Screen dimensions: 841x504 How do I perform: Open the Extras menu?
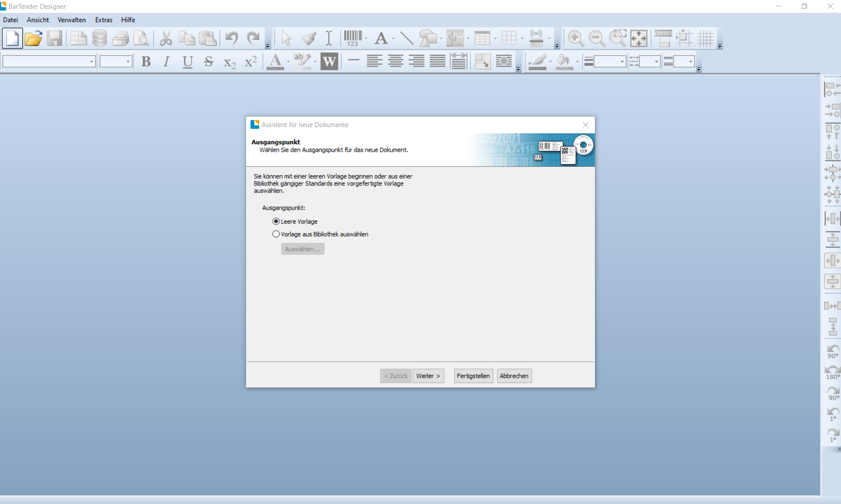coord(103,20)
